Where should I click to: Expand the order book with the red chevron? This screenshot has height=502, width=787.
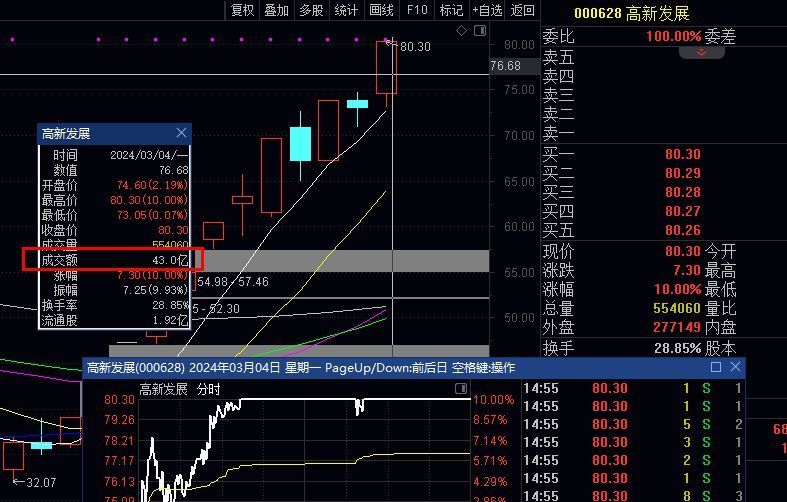coord(702,52)
